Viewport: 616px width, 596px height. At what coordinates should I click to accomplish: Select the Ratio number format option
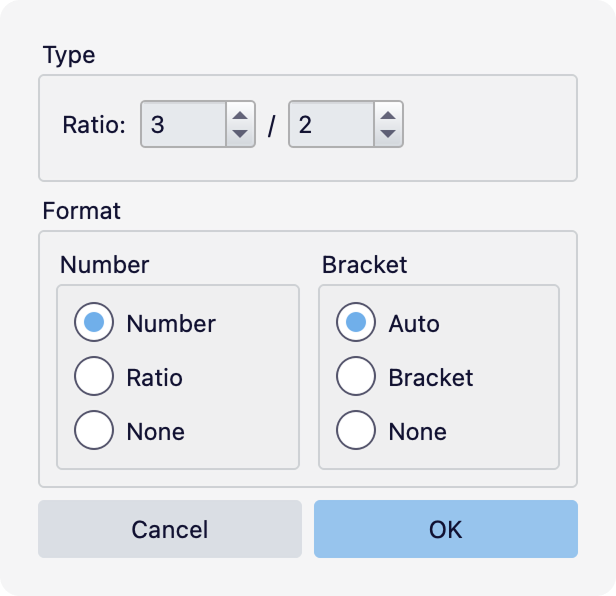pos(94,377)
